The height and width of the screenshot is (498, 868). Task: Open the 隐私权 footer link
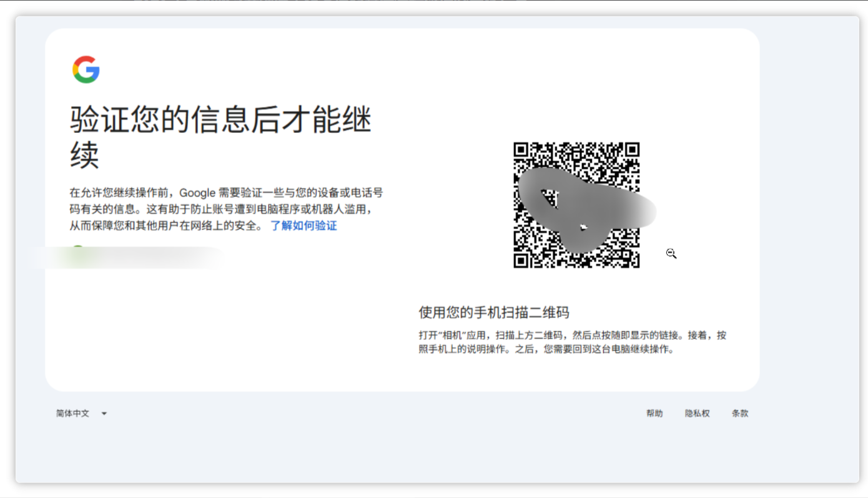click(698, 413)
